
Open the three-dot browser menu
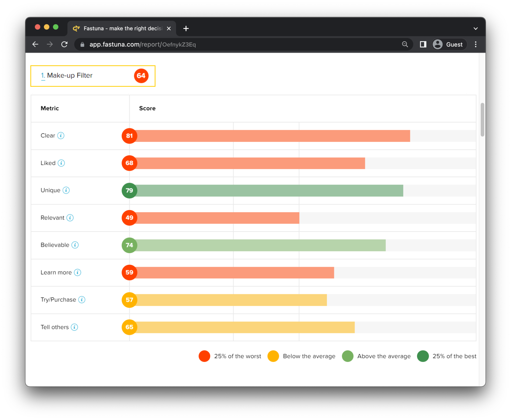476,44
